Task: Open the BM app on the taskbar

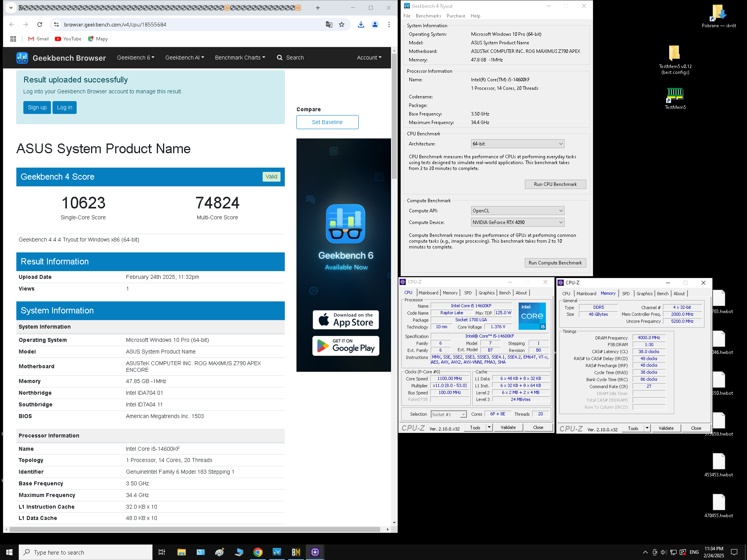Action: [296, 552]
